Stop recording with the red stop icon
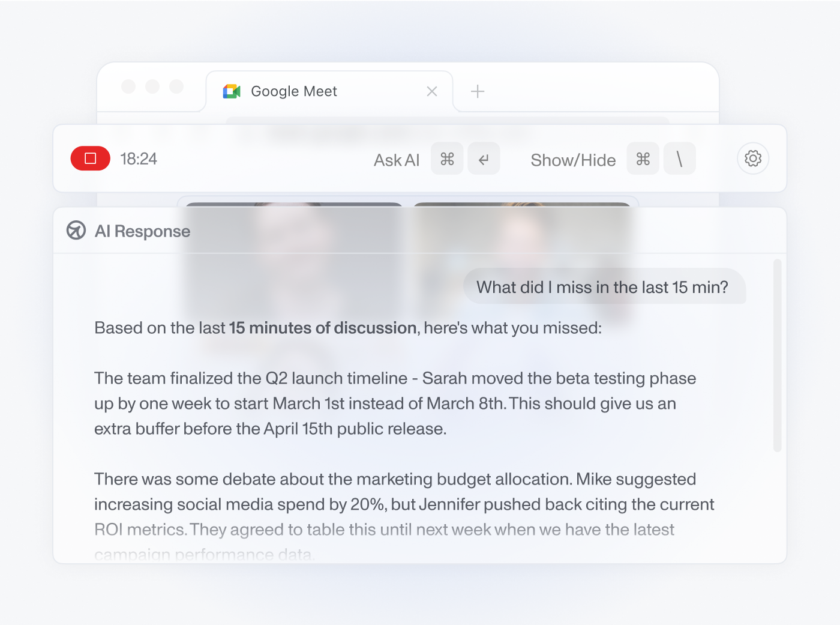The image size is (840, 625). coord(90,159)
